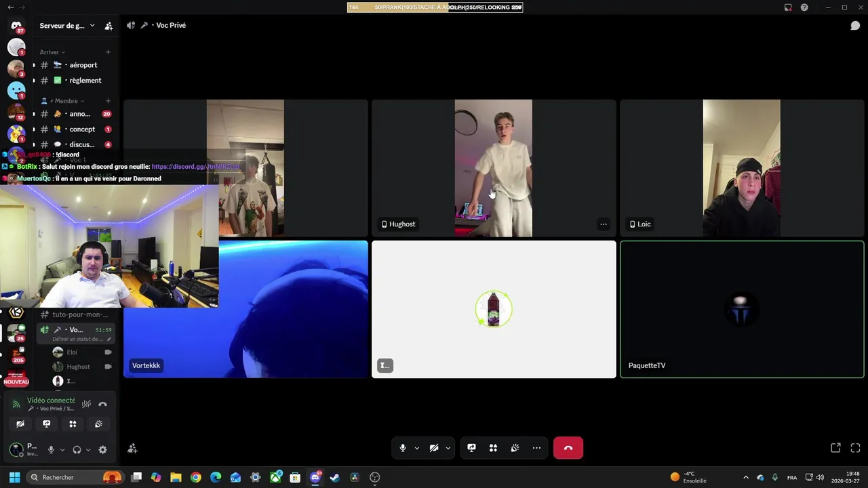Open the server with NOUVEAU badge
Image resolution: width=868 pixels, height=488 pixels.
point(16,377)
